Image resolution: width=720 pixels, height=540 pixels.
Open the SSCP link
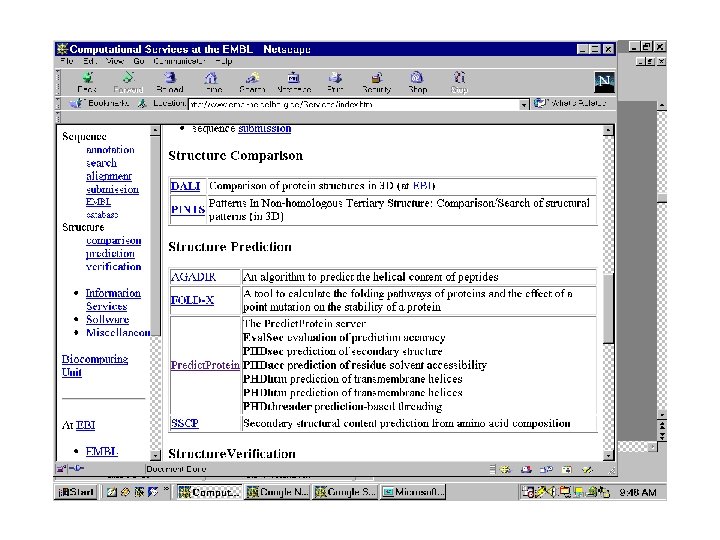(x=185, y=423)
